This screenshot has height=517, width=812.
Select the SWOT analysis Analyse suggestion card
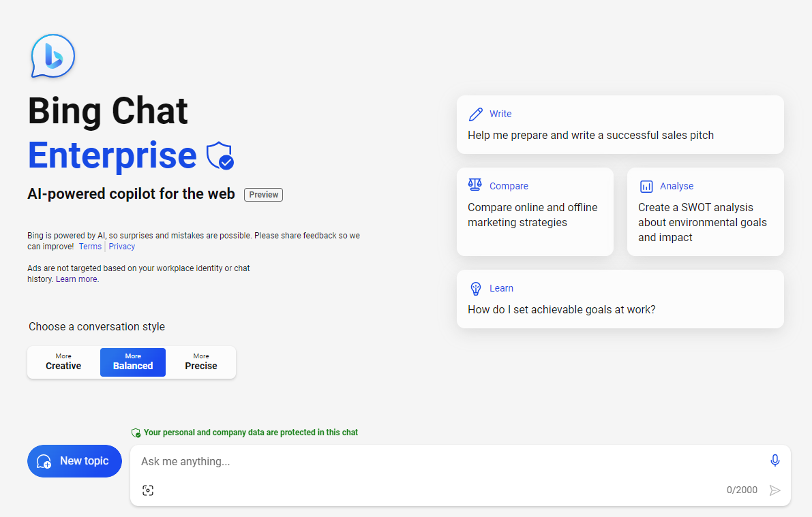coord(705,212)
